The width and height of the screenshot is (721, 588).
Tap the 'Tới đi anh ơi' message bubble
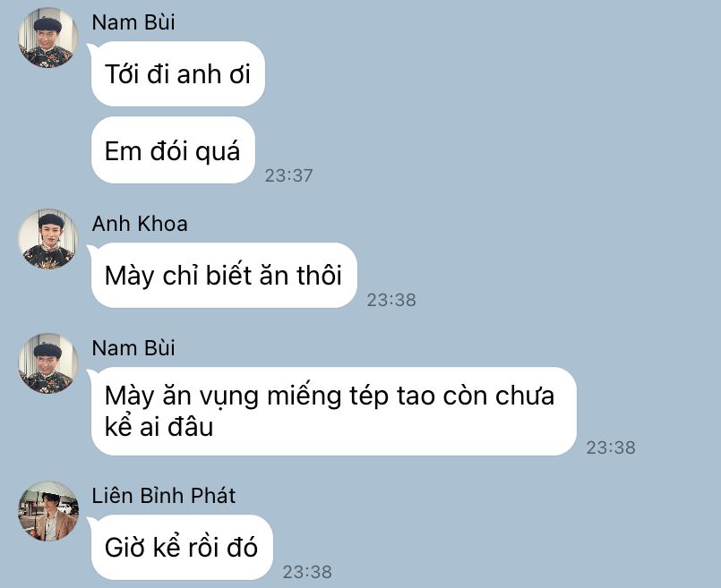click(178, 74)
